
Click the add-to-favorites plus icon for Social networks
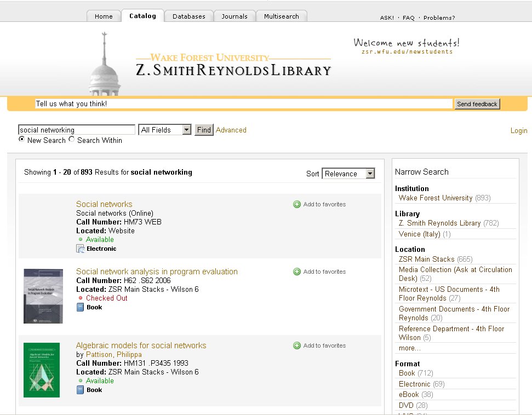[297, 204]
